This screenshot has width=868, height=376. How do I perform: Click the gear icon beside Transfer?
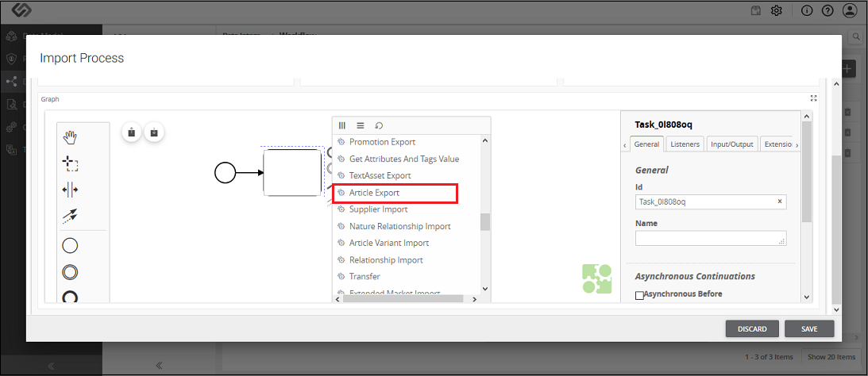(x=341, y=277)
